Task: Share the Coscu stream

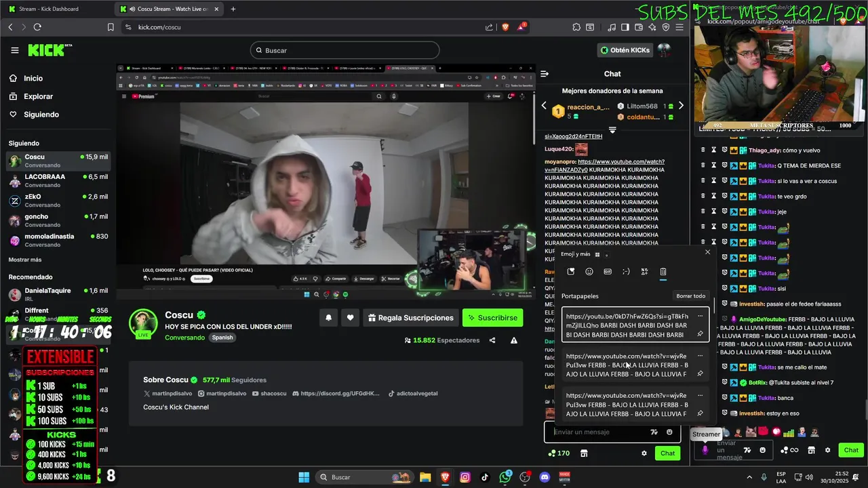Action: [x=492, y=340]
